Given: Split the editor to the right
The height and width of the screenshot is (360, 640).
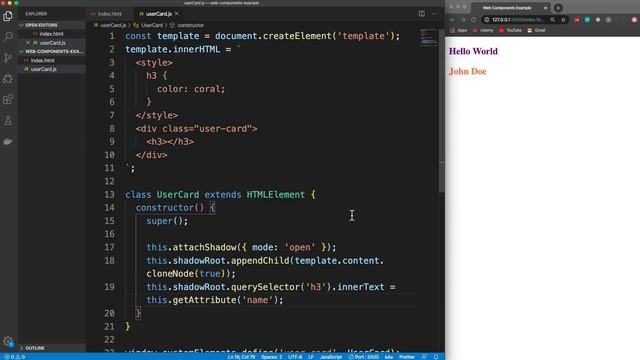Looking at the screenshot, I should point(422,13).
